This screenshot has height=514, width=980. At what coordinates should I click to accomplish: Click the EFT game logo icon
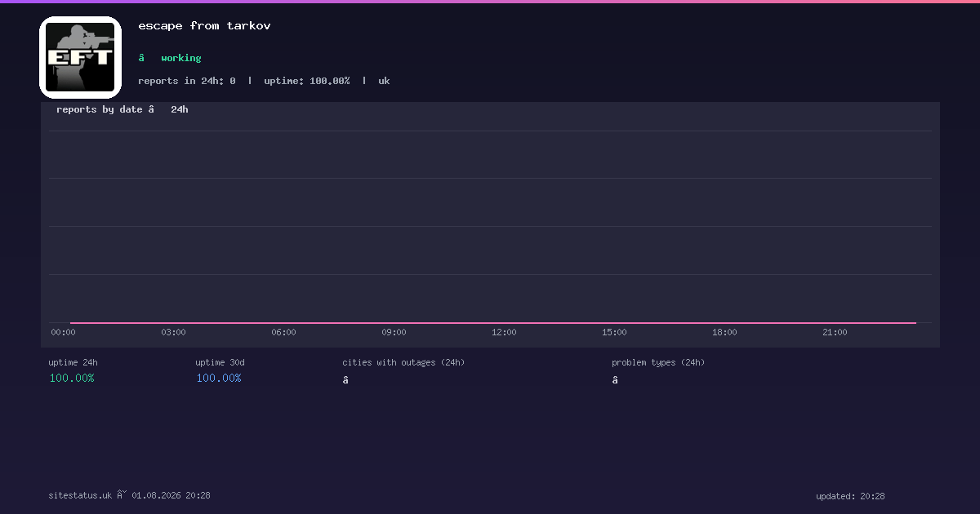80,57
